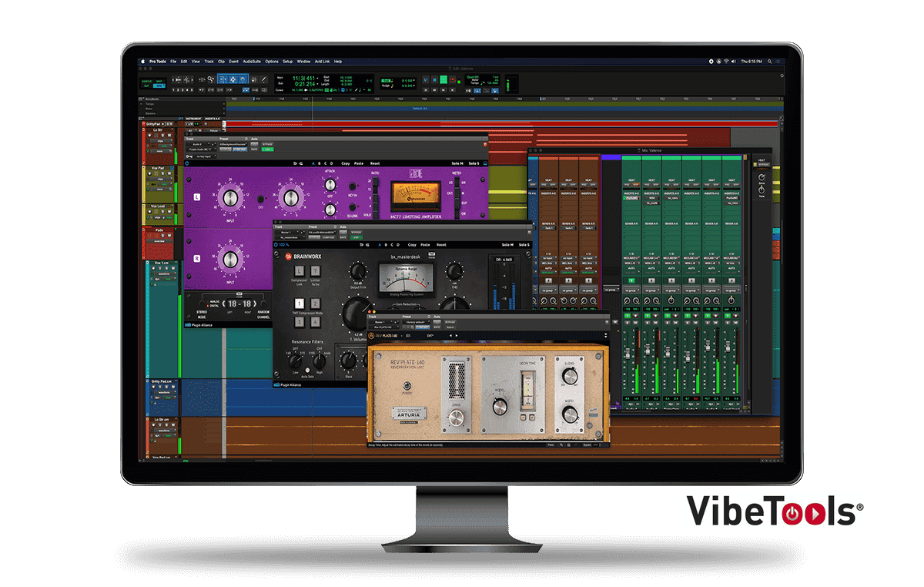Toggle Compressor Link L button in bx_masterdesk

tap(300, 270)
